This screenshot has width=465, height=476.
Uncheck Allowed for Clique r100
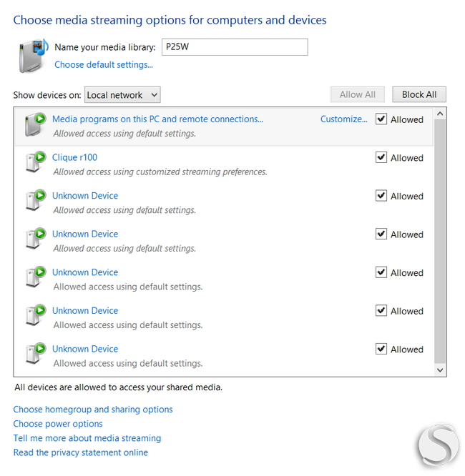click(x=381, y=157)
